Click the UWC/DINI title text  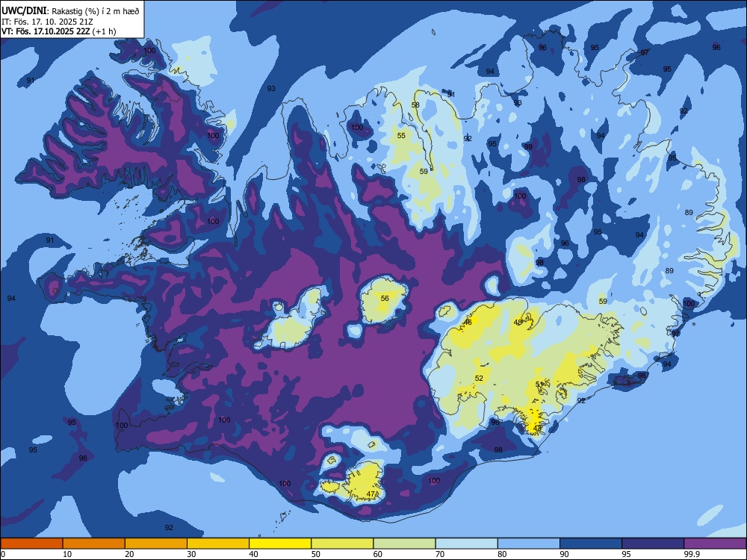pyautogui.click(x=24, y=10)
